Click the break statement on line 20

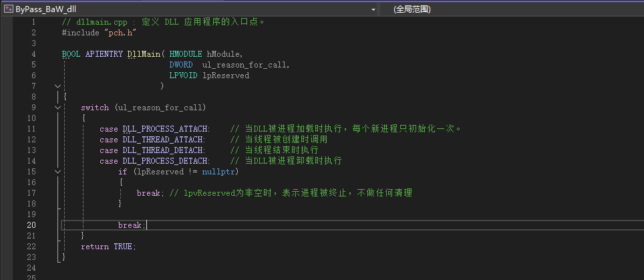click(x=132, y=225)
